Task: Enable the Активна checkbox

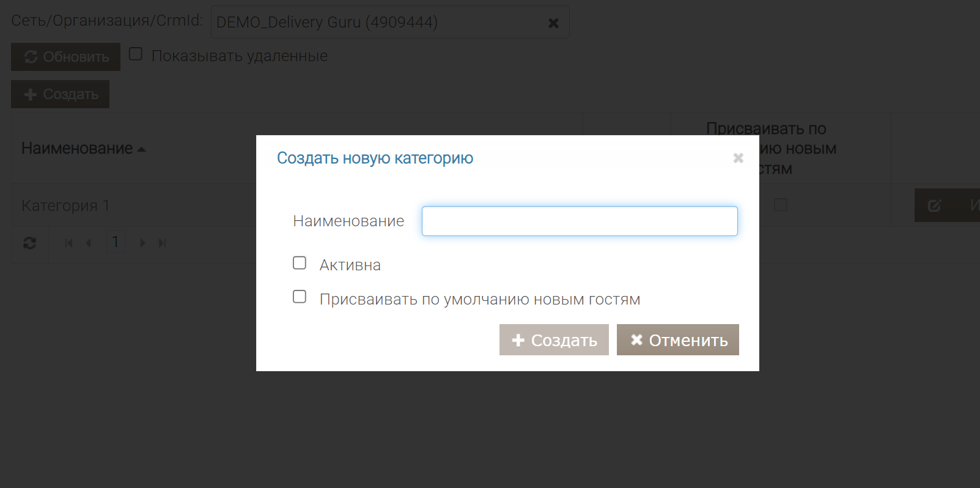Action: tap(300, 263)
